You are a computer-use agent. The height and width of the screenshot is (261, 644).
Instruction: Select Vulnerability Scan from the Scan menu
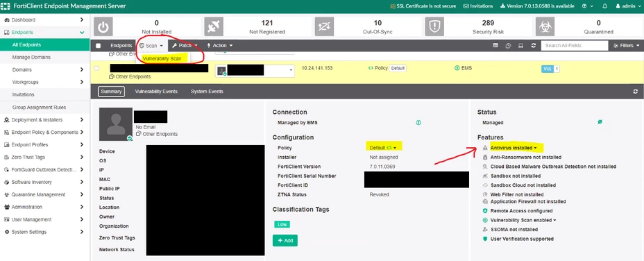point(162,59)
